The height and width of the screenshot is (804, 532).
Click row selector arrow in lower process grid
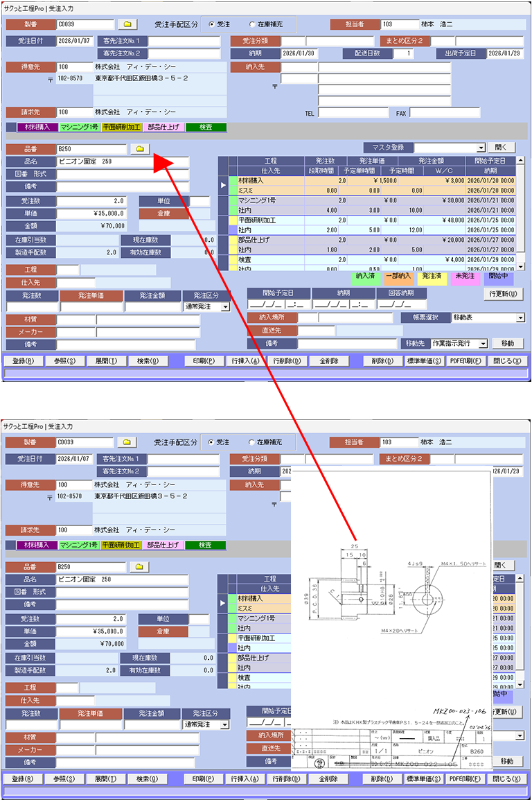pos(222,603)
